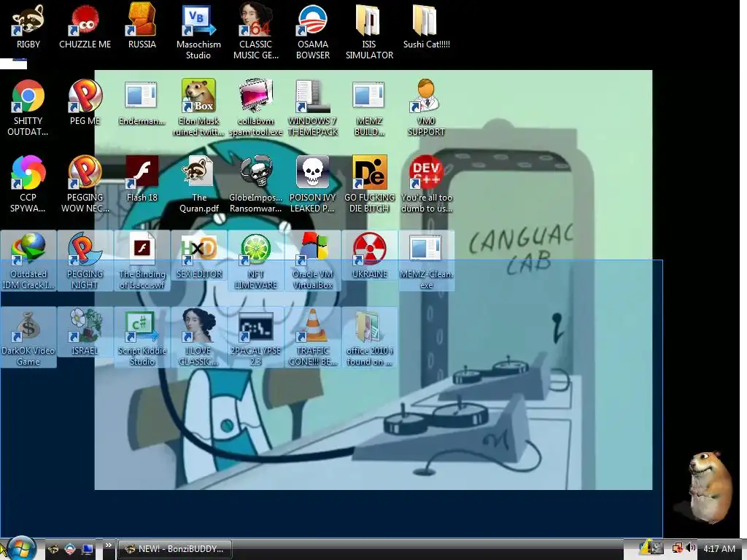Launch the 2PACALYPSE 2.3 console shortcut
Image resolution: width=747 pixels, height=560 pixels.
pos(256,338)
